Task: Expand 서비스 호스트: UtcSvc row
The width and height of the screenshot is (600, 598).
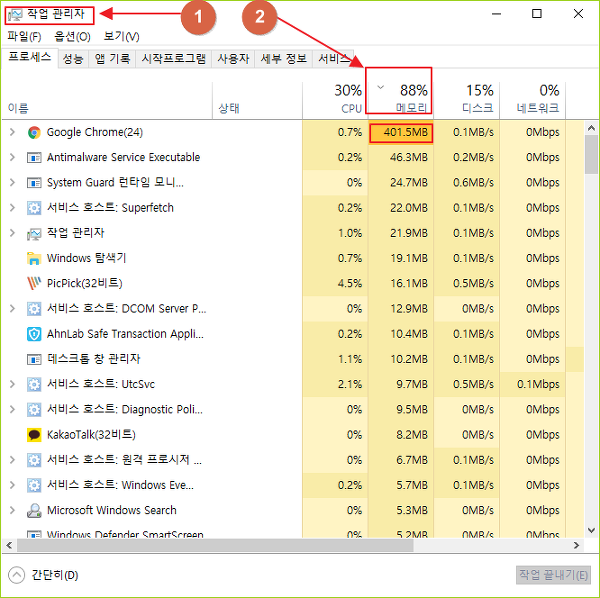Action: [x=12, y=384]
